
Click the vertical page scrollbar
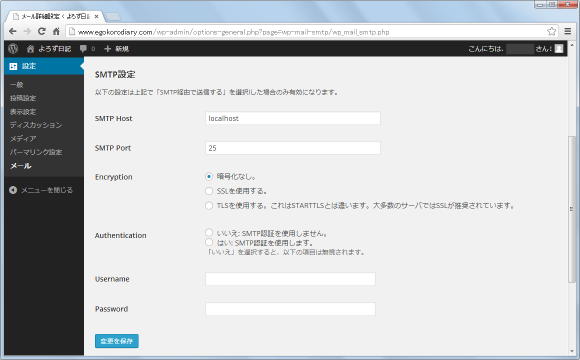[x=571, y=209]
